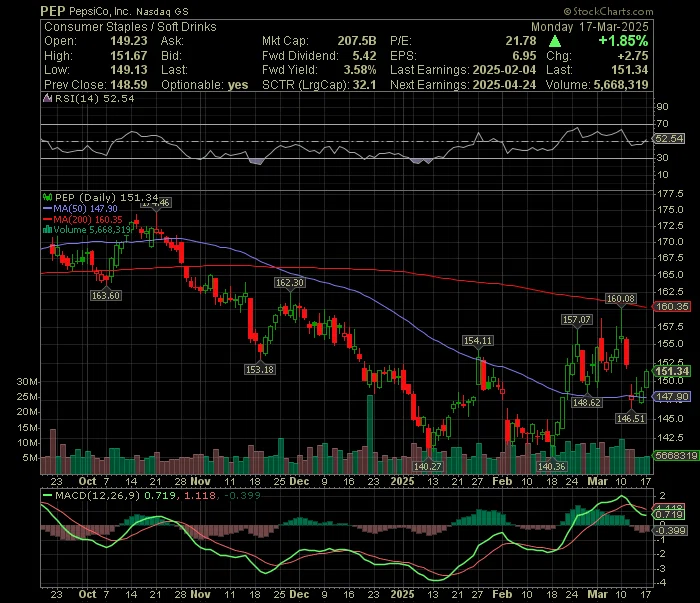The height and width of the screenshot is (603, 700).
Task: Click the green 5668319 volume axis tag
Action: (675, 456)
